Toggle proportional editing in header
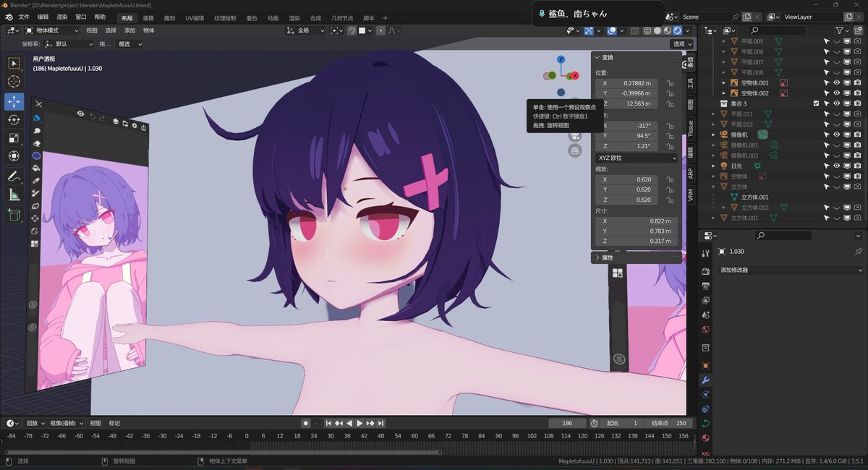 (380, 30)
